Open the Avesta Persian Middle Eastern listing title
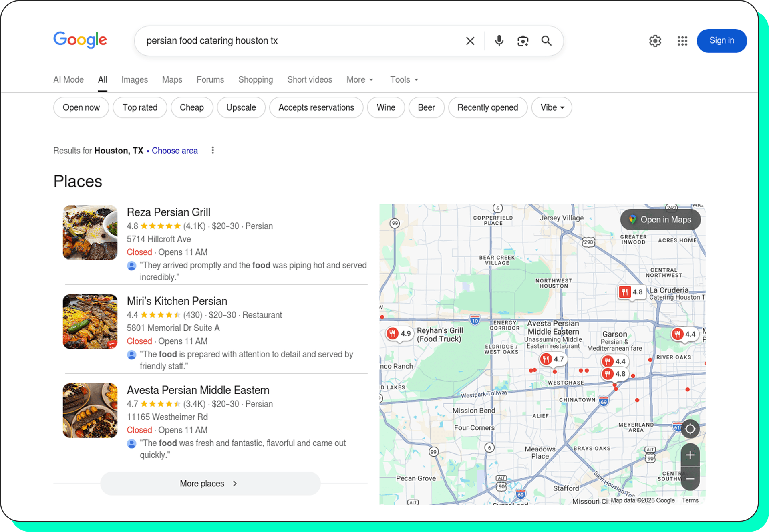Viewport: 769px width, 532px height. click(x=198, y=390)
